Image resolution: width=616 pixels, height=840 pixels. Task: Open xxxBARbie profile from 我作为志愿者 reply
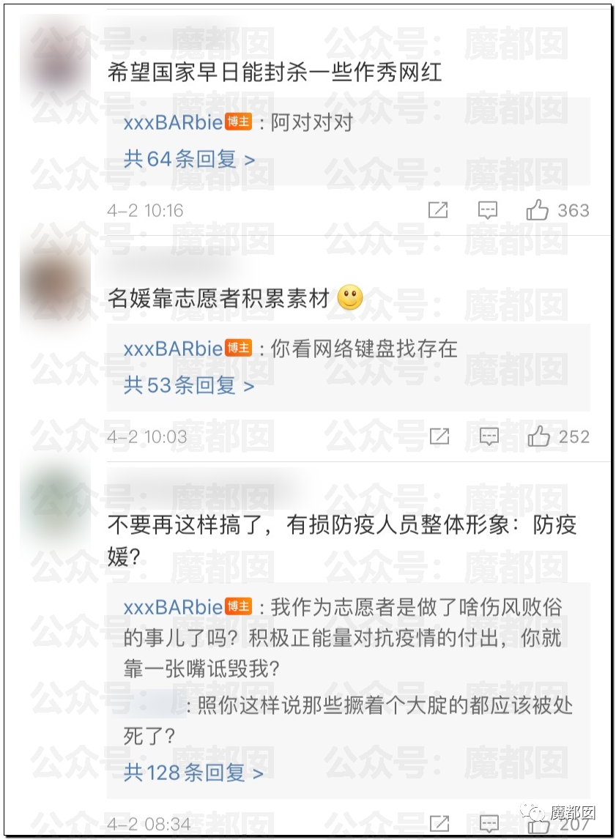click(x=172, y=608)
